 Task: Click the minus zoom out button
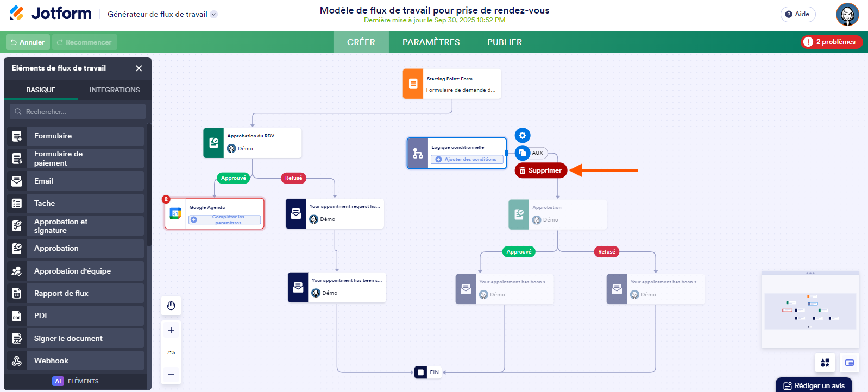pyautogui.click(x=171, y=374)
